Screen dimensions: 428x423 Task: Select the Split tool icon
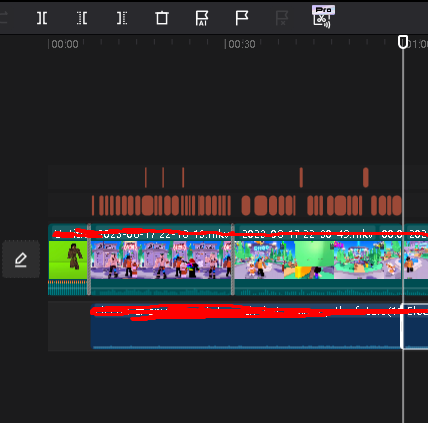(42, 18)
